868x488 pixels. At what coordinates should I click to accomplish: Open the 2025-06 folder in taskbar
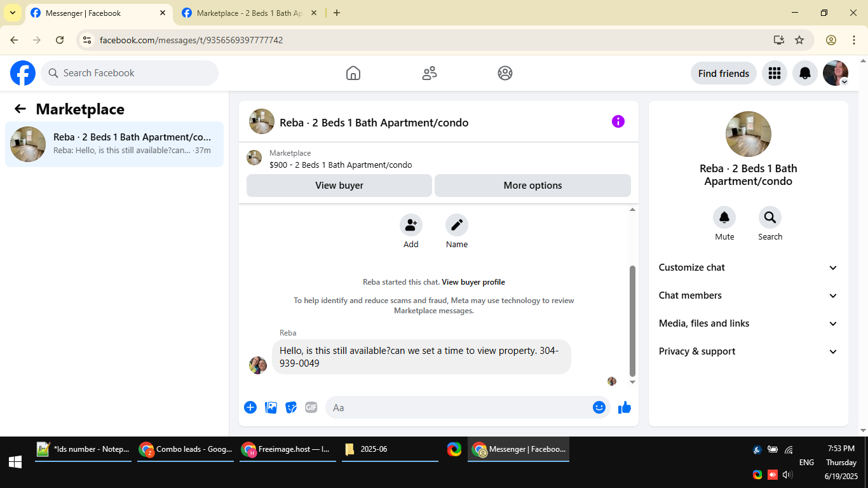390,449
